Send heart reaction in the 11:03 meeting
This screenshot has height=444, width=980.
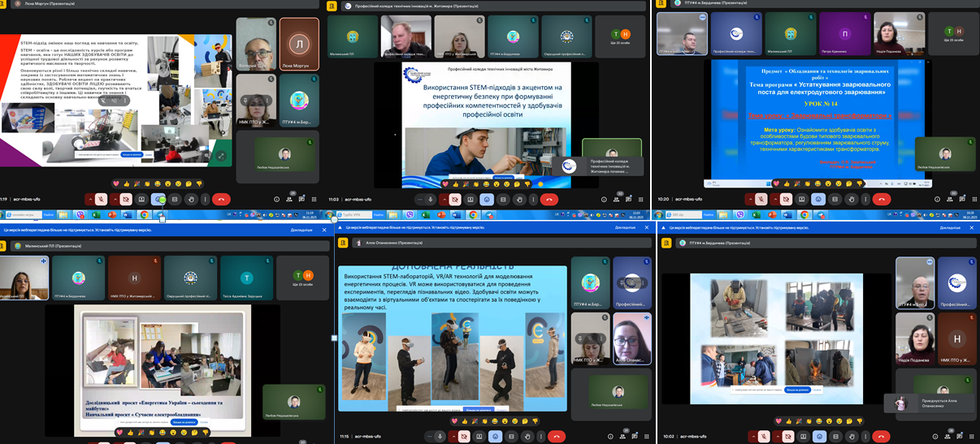pos(444,183)
